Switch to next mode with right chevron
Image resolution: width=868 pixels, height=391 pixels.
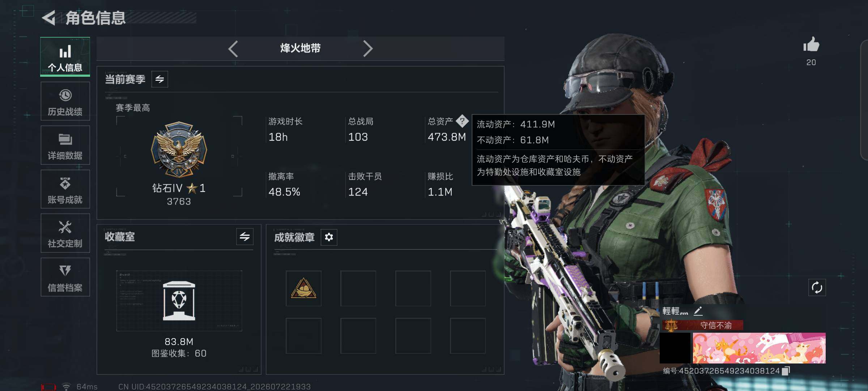tap(367, 49)
